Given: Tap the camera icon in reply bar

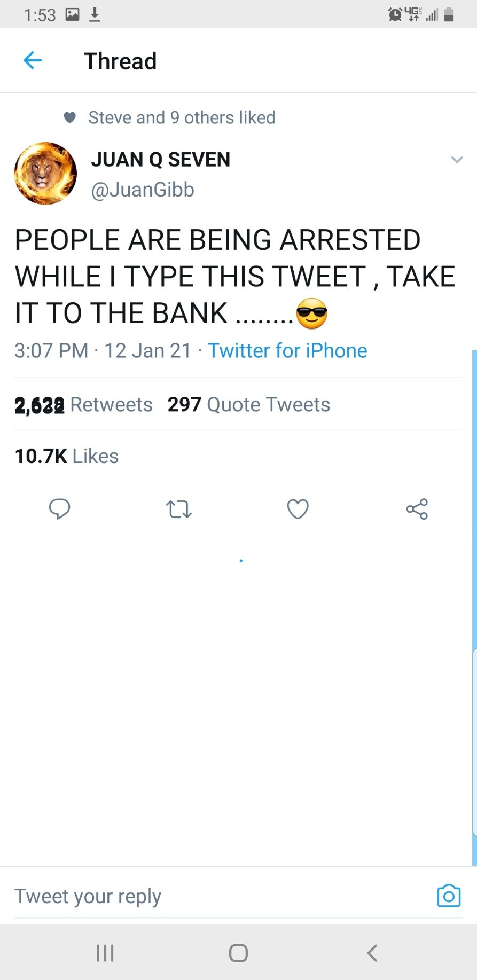Looking at the screenshot, I should (449, 896).
